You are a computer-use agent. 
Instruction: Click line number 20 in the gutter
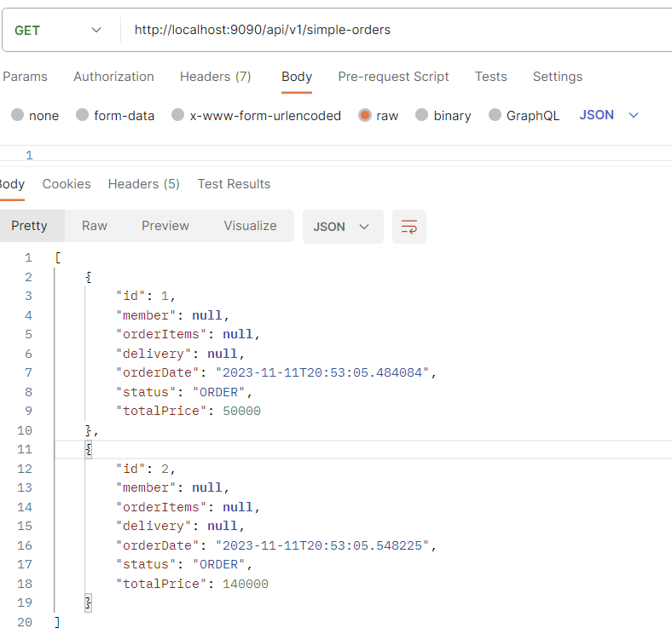(25, 622)
